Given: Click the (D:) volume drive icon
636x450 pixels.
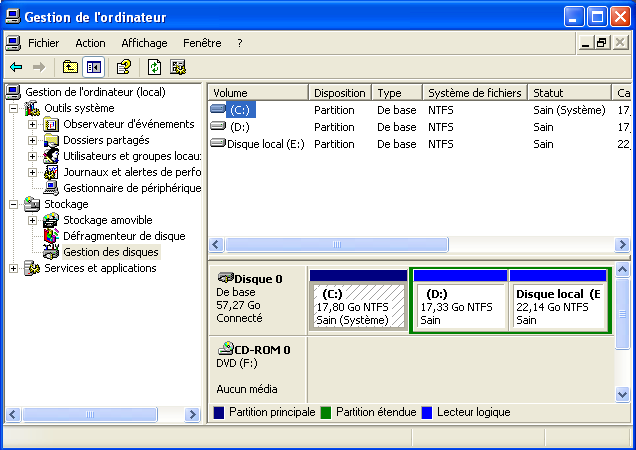Looking at the screenshot, I should coord(218,126).
